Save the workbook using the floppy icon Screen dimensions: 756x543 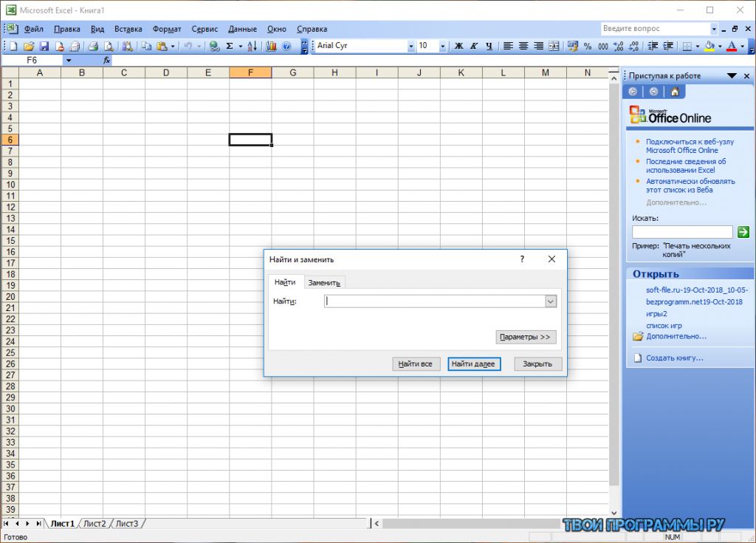pos(44,47)
